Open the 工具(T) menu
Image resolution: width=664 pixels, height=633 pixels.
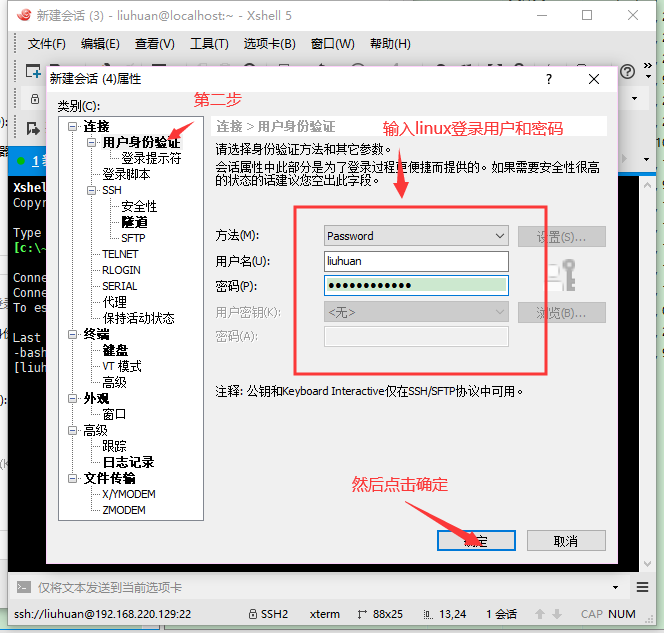tap(209, 44)
